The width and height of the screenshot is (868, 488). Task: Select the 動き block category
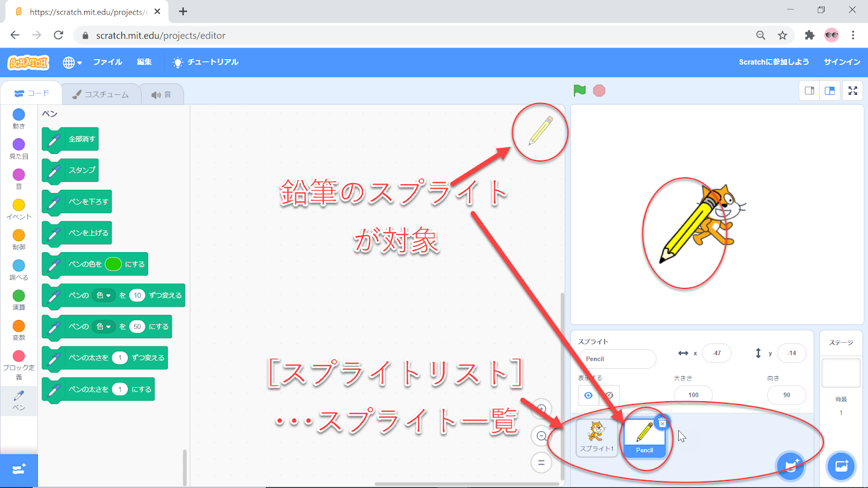tap(18, 119)
